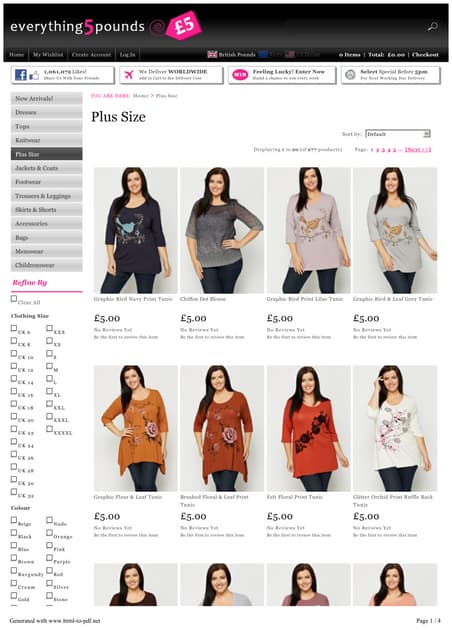Click the pink WIN badge icon
The width and height of the screenshot is (452, 640).
(x=240, y=75)
